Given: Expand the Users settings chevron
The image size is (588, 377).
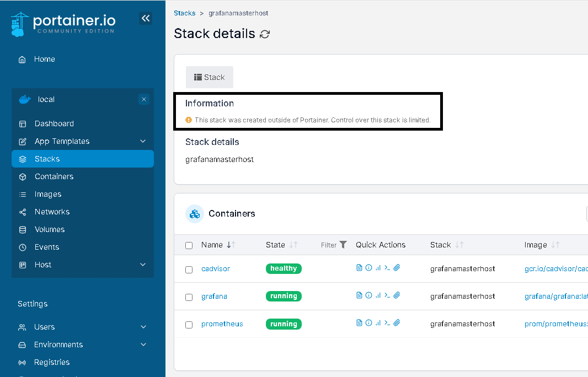Looking at the screenshot, I should click(x=143, y=327).
